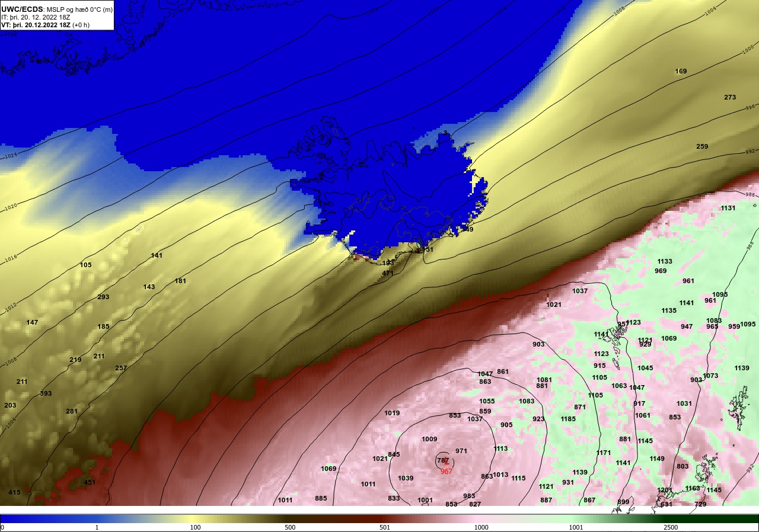Select the height value 969
Image resolution: width=759 pixels, height=532 pixels.
(x=661, y=271)
